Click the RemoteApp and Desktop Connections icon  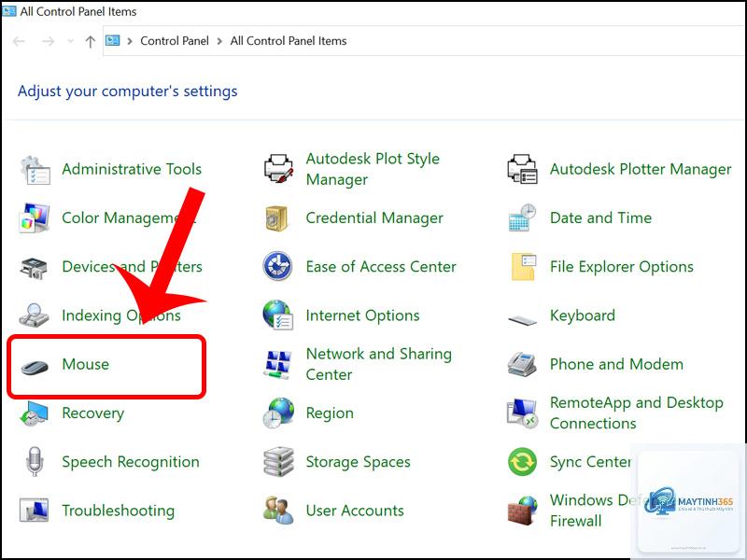click(522, 413)
